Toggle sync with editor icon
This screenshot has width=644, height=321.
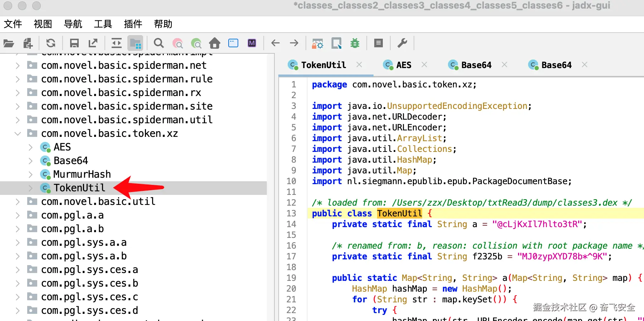tap(116, 43)
